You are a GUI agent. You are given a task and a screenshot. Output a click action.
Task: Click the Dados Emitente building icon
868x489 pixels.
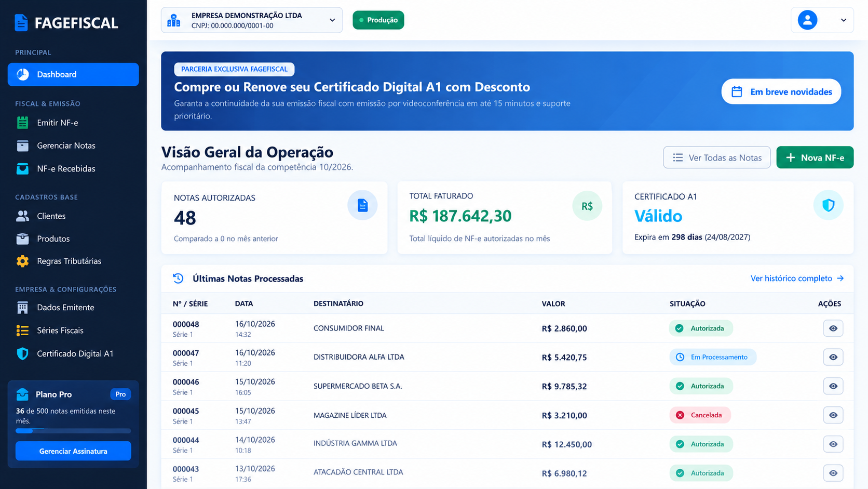(x=22, y=307)
